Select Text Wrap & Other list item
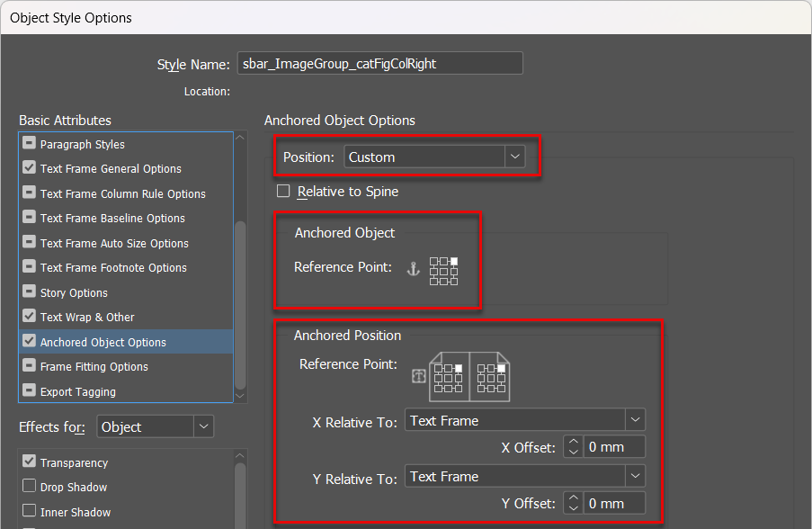Screen dimensions: 812x529 [x=126, y=317]
